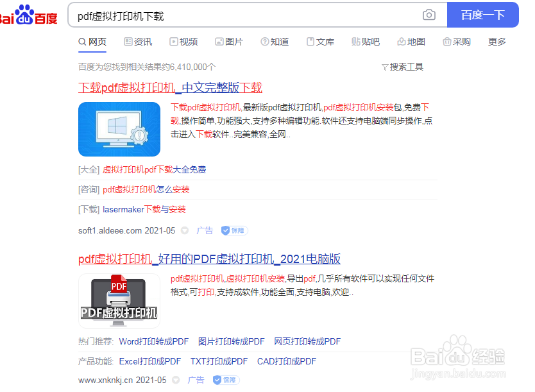
Task: Expand dropdown arrow beside www.xnknkj.cn
Action: point(176,380)
